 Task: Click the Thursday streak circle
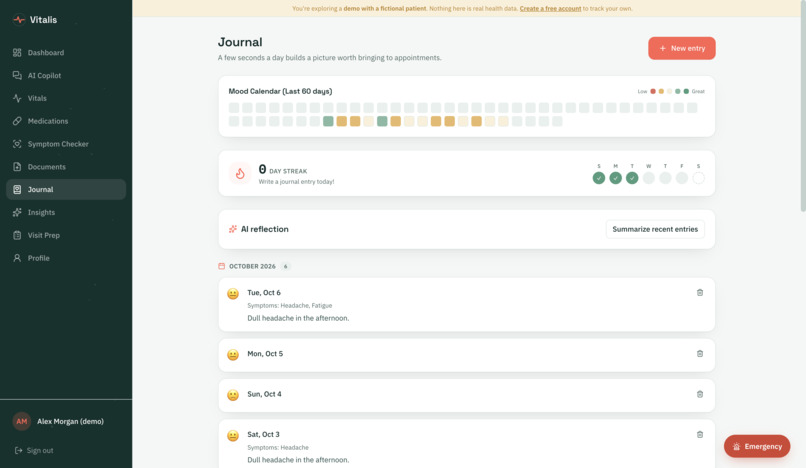point(665,178)
